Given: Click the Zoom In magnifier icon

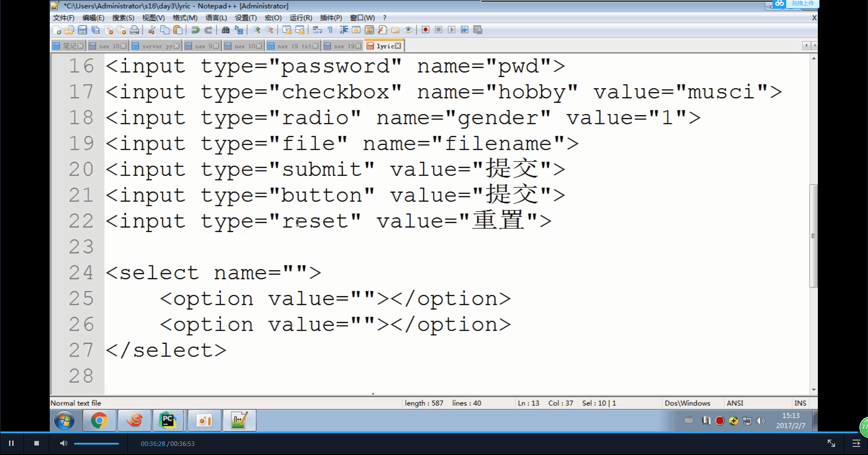Looking at the screenshot, I should click(256, 30).
